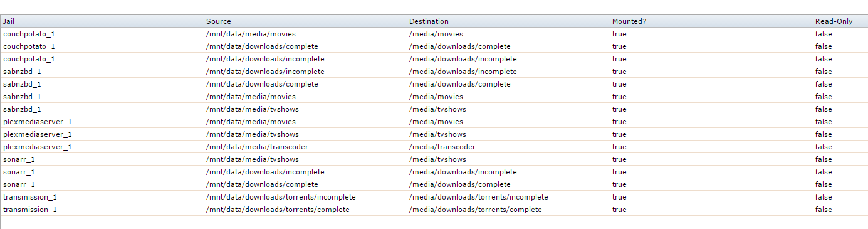
Task: Pick sonarr_1 jail name in /media/tvshows row
Action: coord(19,159)
